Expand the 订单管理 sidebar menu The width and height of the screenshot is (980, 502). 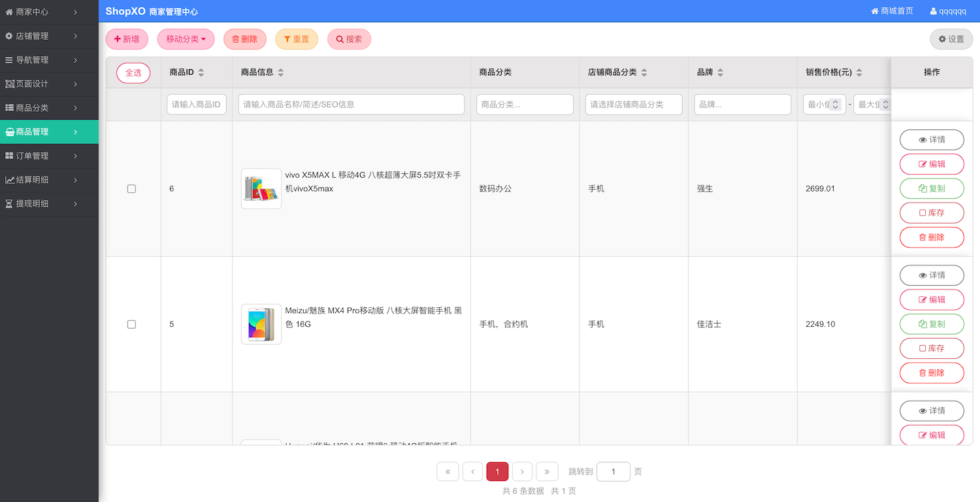tap(49, 156)
